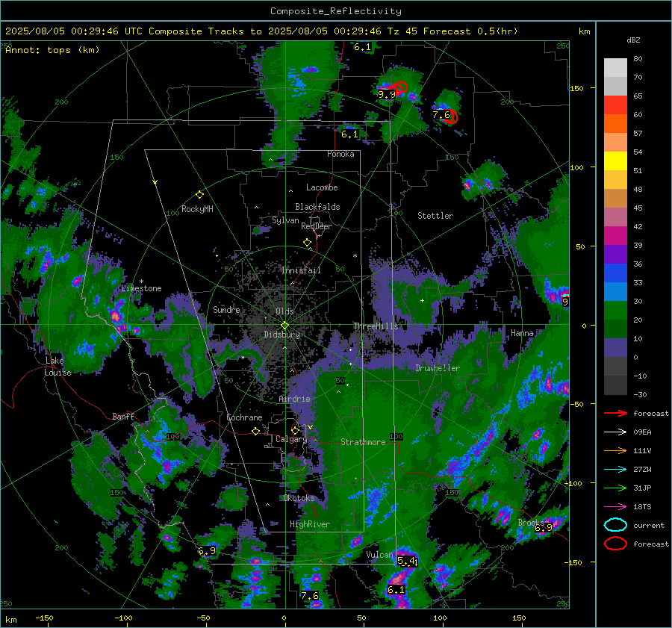Image resolution: width=672 pixels, height=628 pixels.
Task: Click the Okotoks city label
Action: [x=299, y=498]
